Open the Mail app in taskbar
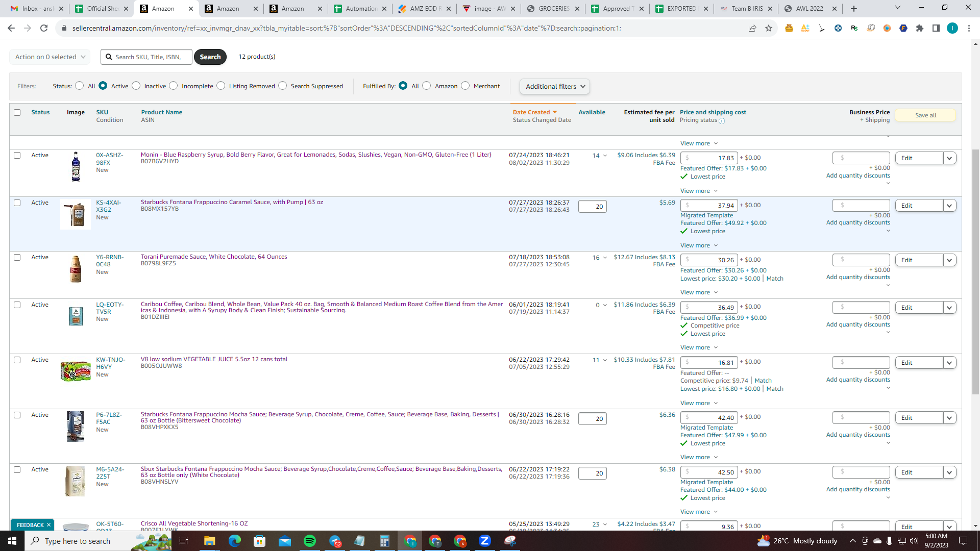Viewport: 980px width, 551px height. coord(285,541)
